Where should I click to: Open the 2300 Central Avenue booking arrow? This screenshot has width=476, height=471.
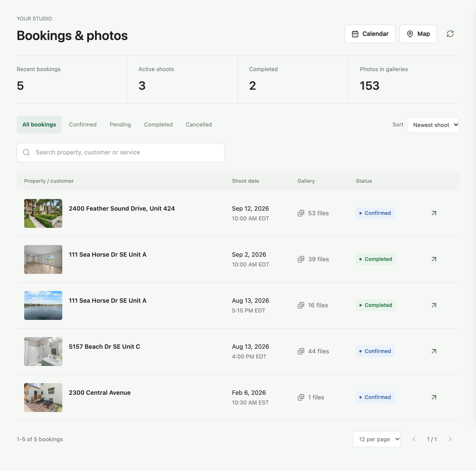click(434, 397)
